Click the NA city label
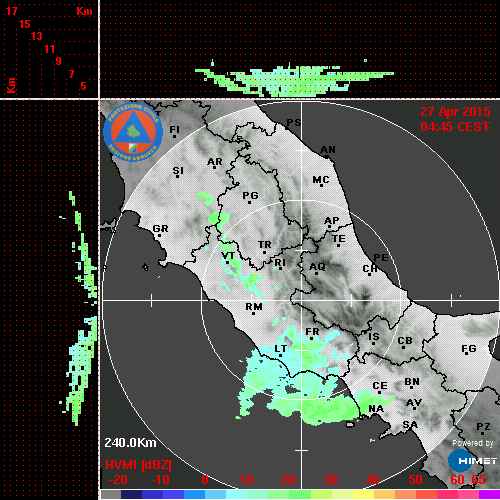500x500 pixels. (x=376, y=409)
